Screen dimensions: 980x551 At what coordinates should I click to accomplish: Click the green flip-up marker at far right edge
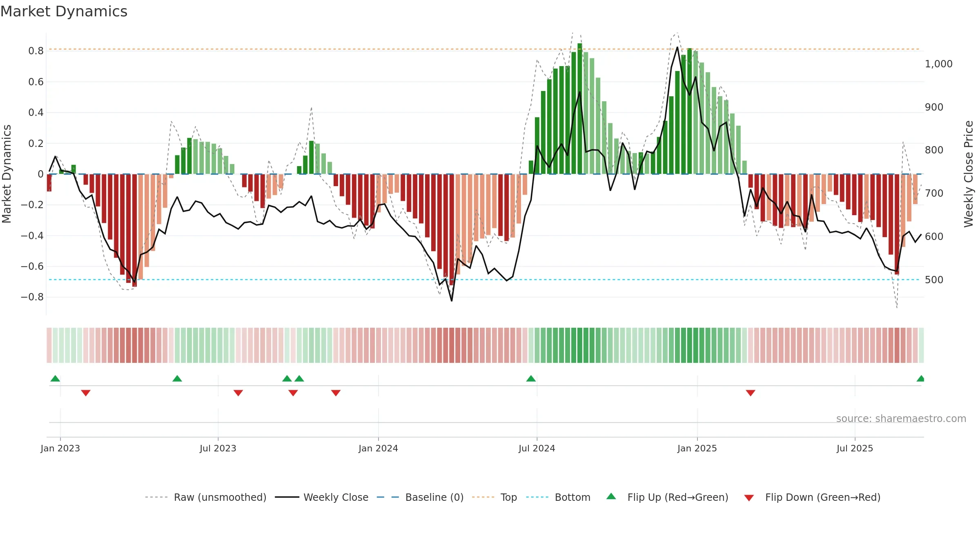click(921, 378)
